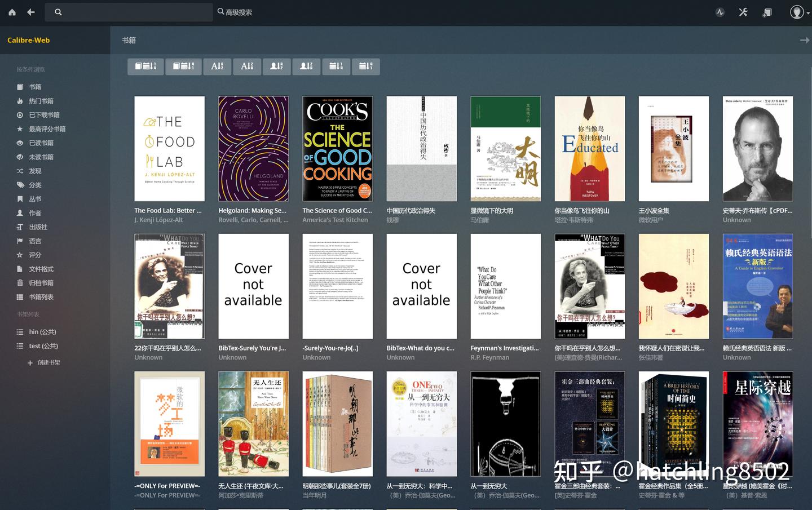The height and width of the screenshot is (510, 812).
Task: Open author J. Kenji López-Alt
Action: click(x=158, y=220)
